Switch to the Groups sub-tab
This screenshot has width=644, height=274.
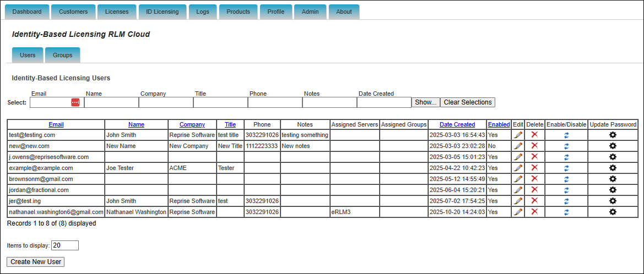62,55
